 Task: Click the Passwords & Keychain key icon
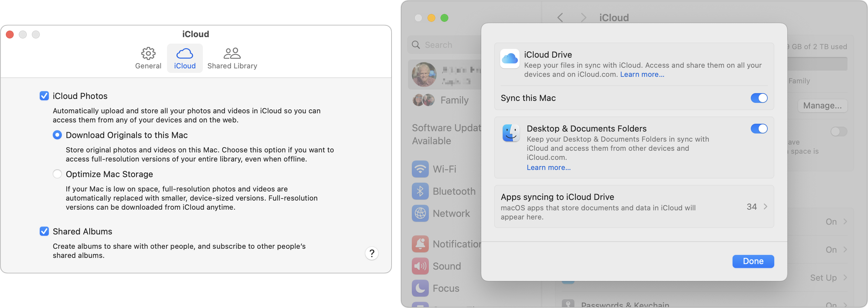pos(568,304)
